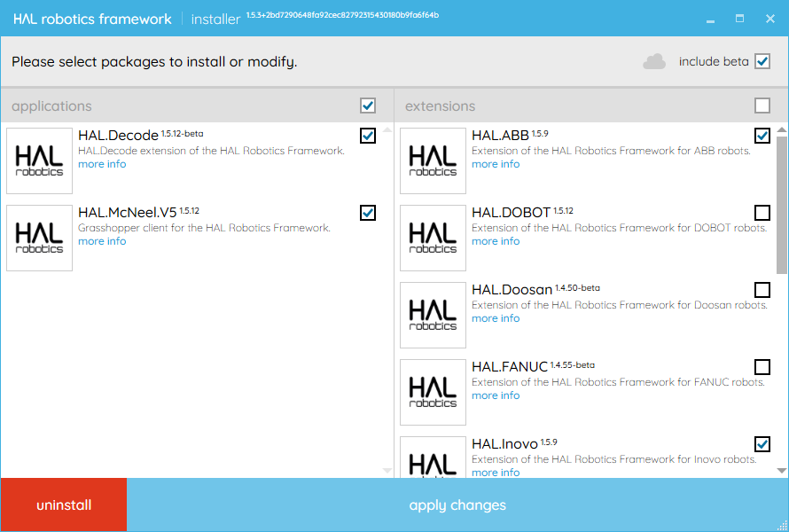The width and height of the screenshot is (789, 532).
Task: Click the applications section header label
Action: 51,106
